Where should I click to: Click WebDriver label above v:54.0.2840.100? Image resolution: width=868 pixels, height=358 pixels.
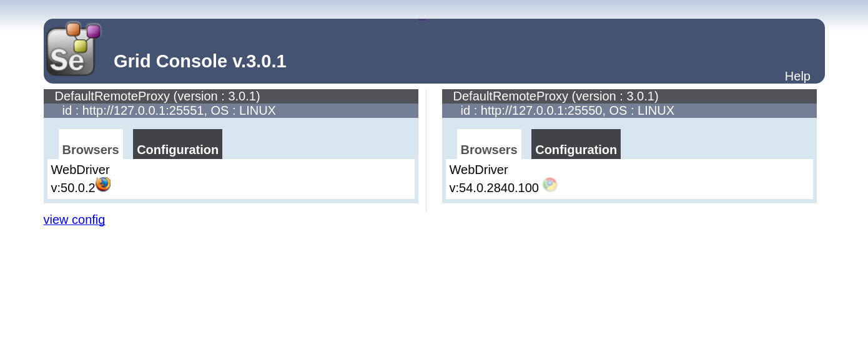479,170
